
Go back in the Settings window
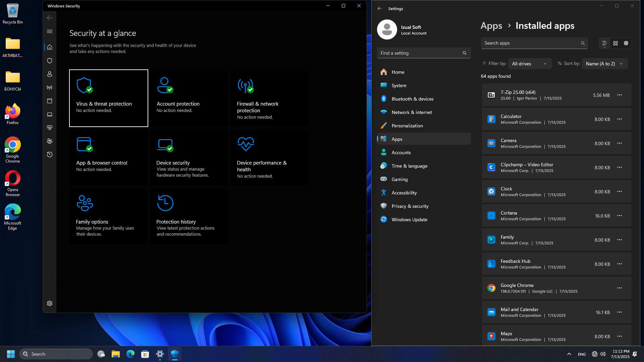click(x=380, y=9)
